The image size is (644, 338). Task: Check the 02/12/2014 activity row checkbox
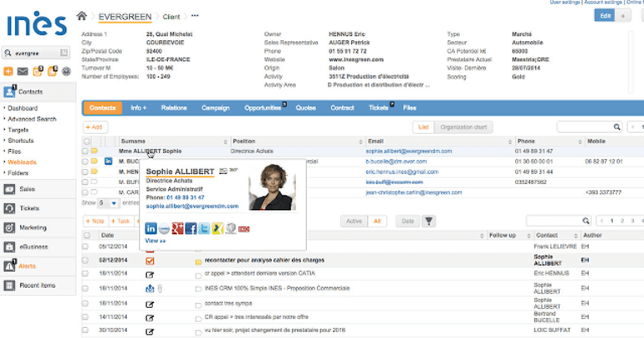[85, 260]
